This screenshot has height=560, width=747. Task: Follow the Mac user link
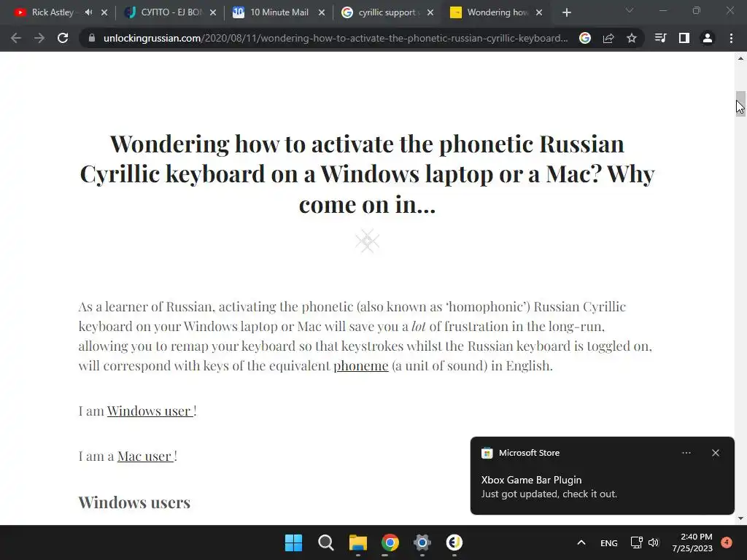(x=145, y=456)
